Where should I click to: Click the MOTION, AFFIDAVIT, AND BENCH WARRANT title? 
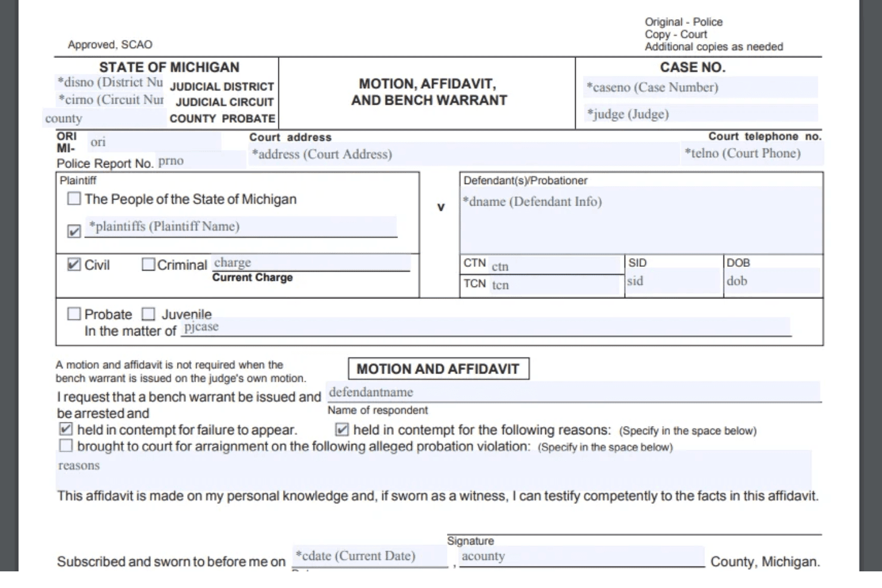point(428,92)
